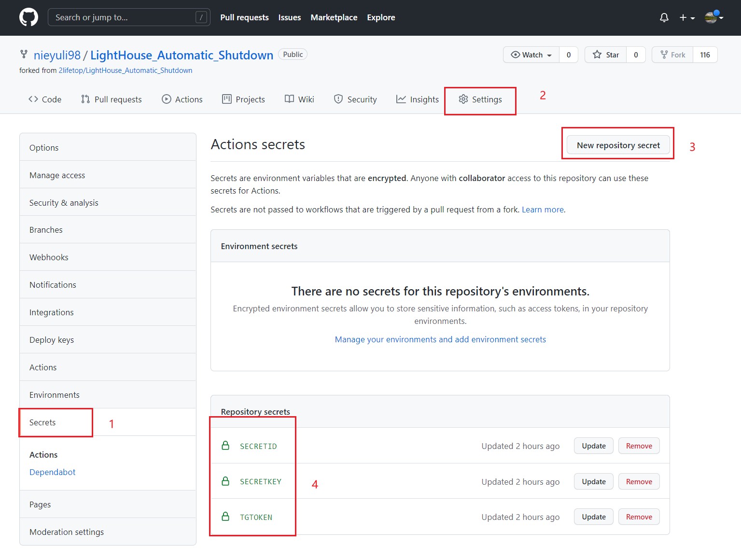Open the watchers count 0
Screen dimensions: 741x560
click(569, 55)
